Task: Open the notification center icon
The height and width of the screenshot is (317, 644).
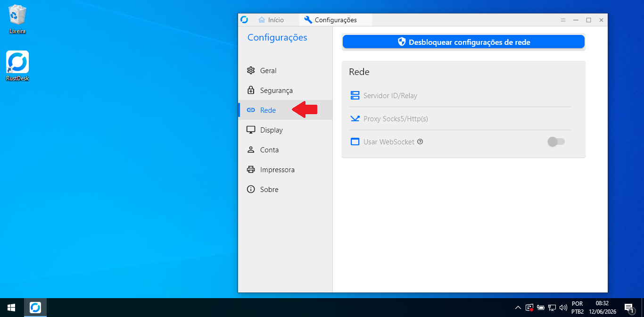Action: pos(629,308)
